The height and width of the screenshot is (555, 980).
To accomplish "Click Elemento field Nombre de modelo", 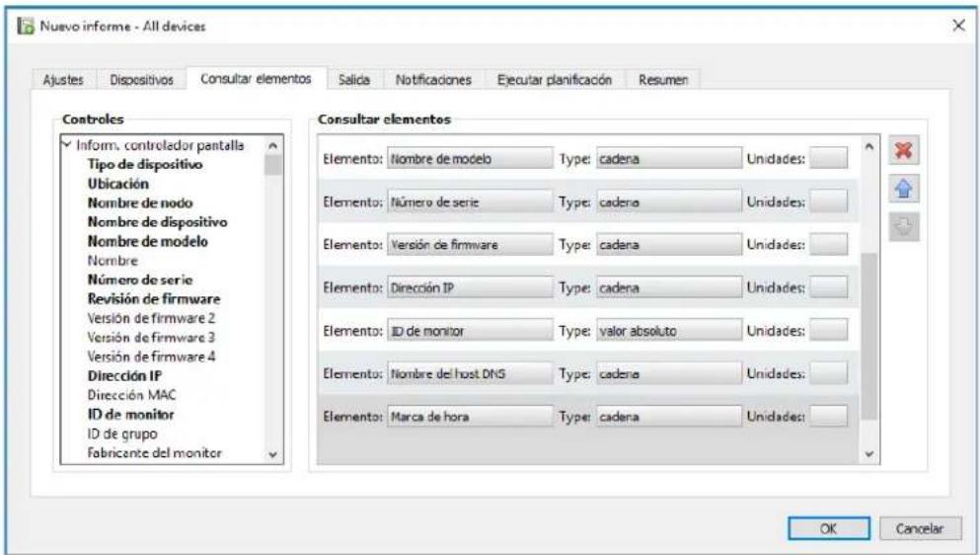I will tap(470, 159).
